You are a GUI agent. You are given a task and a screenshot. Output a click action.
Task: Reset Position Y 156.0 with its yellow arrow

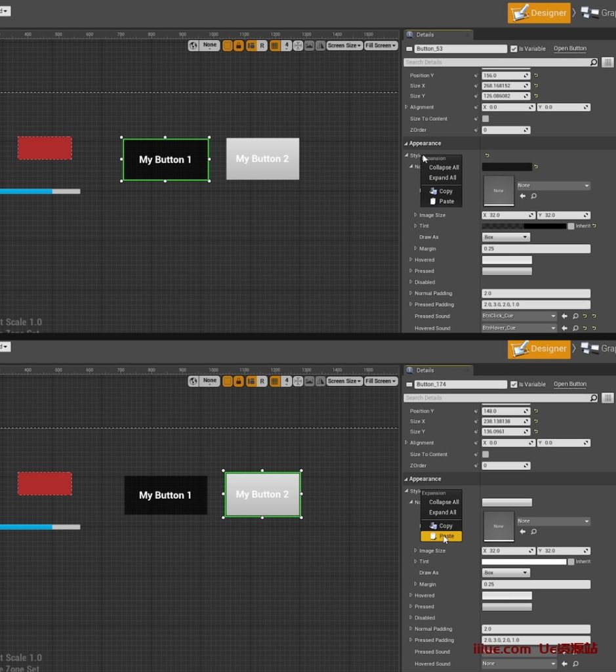point(536,75)
